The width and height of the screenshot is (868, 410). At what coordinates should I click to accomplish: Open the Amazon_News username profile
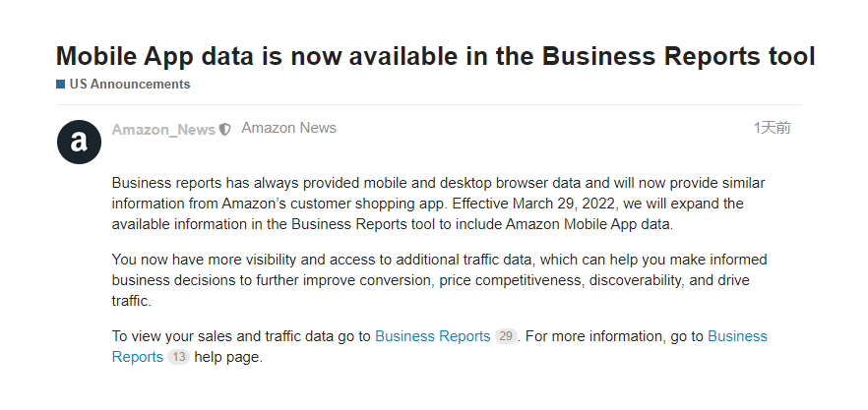click(163, 130)
